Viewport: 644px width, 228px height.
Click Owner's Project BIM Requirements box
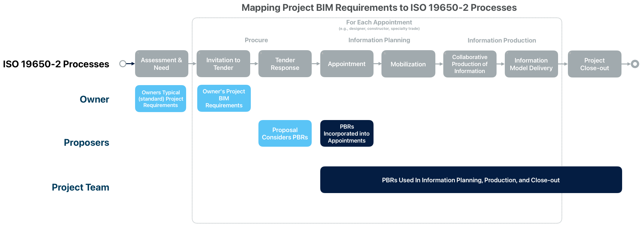(x=224, y=98)
